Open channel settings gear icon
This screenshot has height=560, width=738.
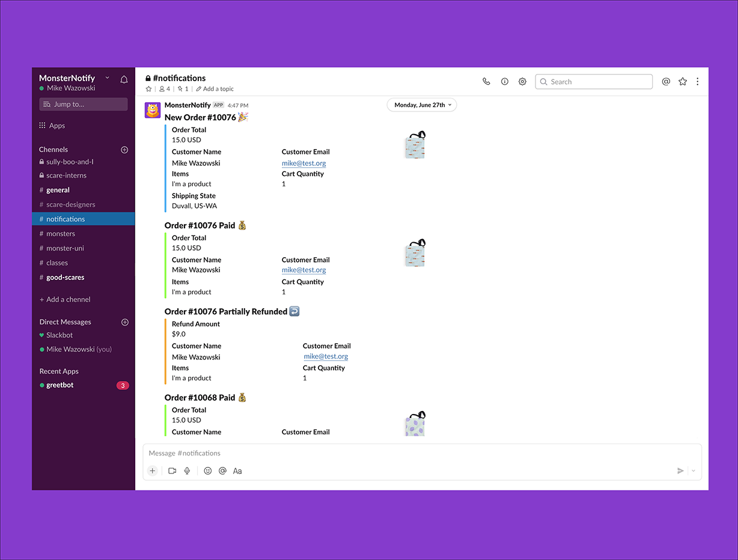click(522, 82)
